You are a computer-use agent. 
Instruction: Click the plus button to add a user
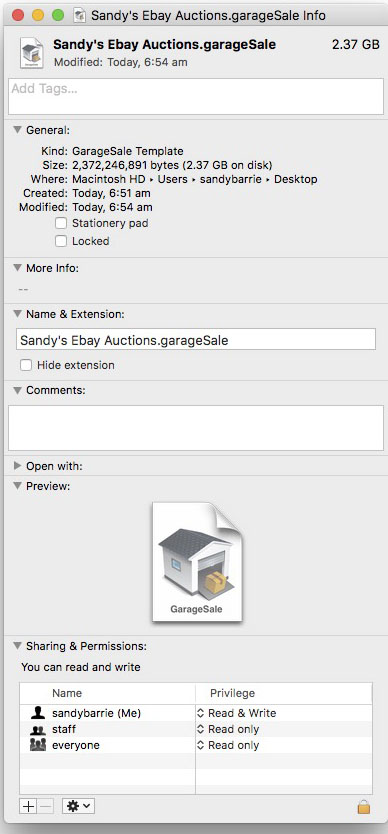pos(28,806)
